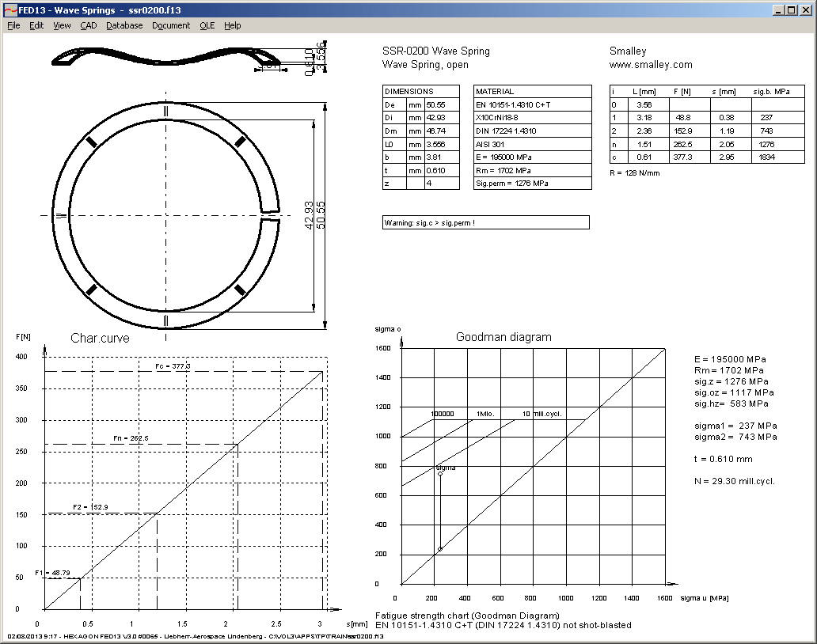Screen dimensions: 817x644
Task: Open the Database menu
Action: (x=124, y=25)
